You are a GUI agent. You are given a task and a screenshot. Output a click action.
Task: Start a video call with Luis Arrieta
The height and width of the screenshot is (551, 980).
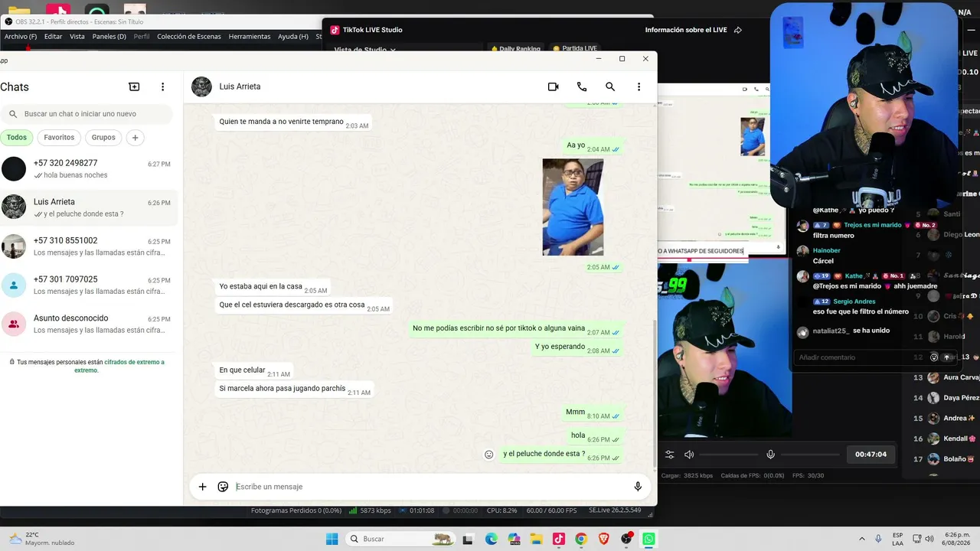(x=553, y=86)
